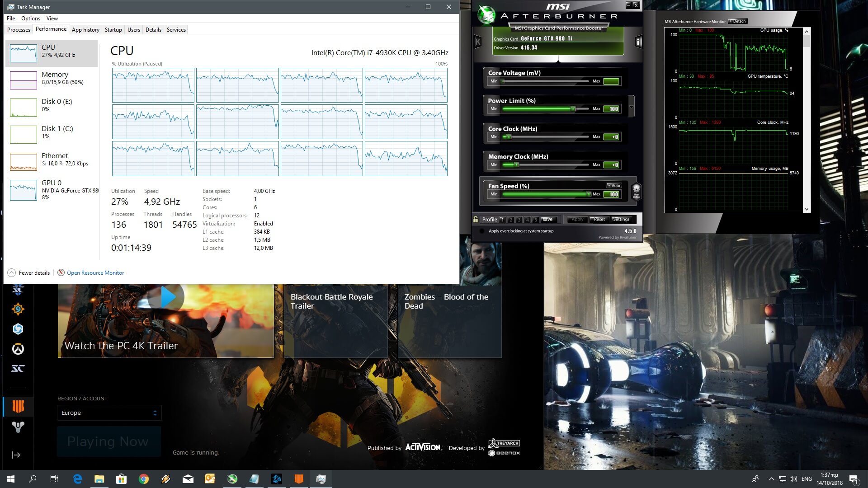
Task: Toggle fan speed Auto mode
Action: [613, 186]
